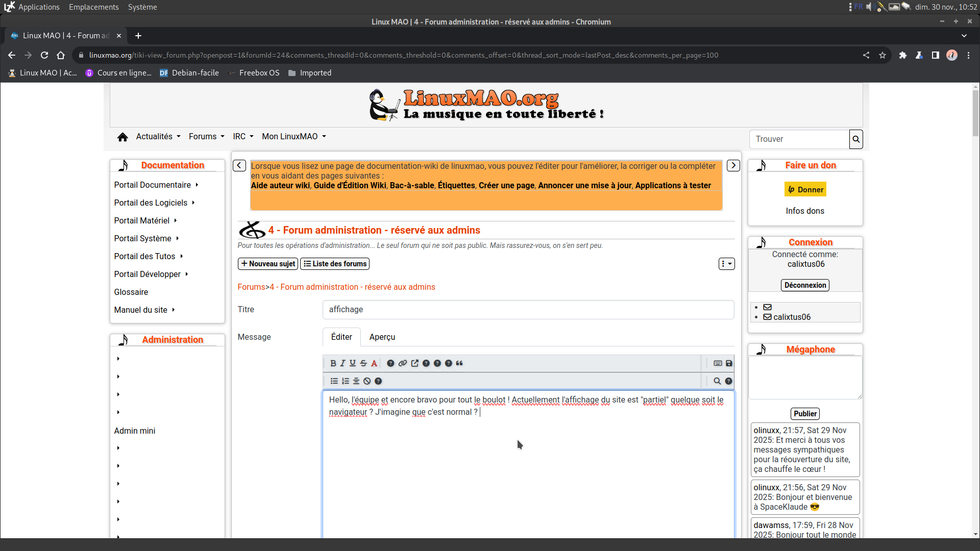980x551 pixels.
Task: Insert an external link from toolbar
Action: point(414,363)
